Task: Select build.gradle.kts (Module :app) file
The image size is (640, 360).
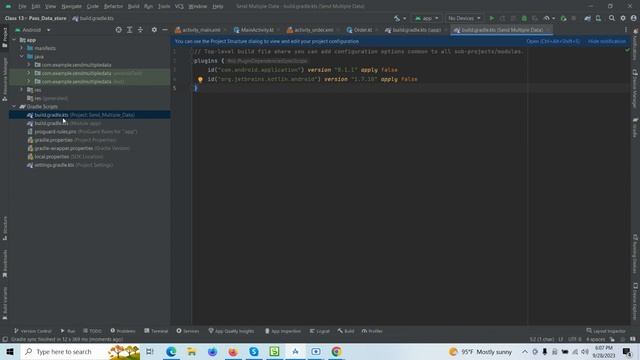Action: click(x=64, y=123)
